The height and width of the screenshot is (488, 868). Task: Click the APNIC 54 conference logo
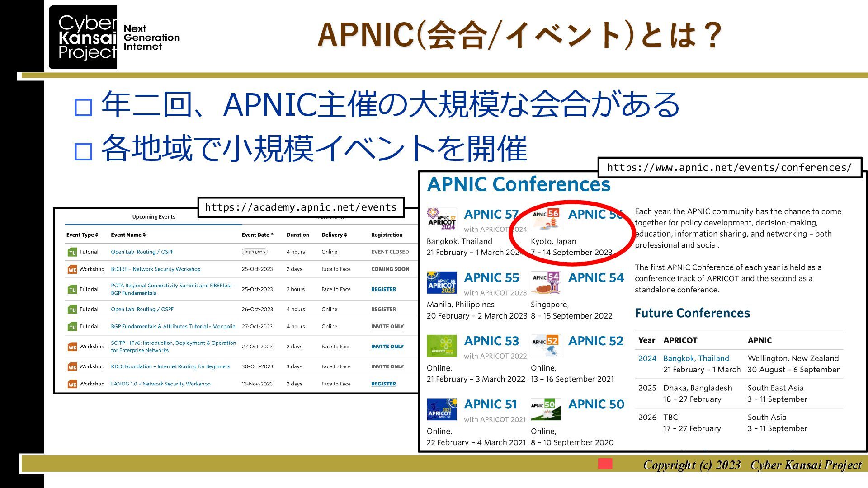coord(546,282)
